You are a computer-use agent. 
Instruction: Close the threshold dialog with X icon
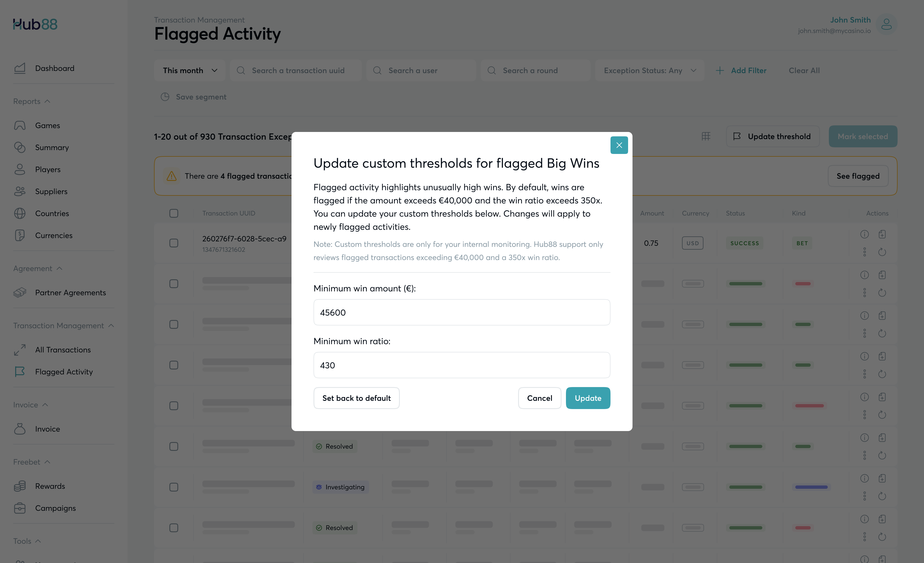coord(619,145)
